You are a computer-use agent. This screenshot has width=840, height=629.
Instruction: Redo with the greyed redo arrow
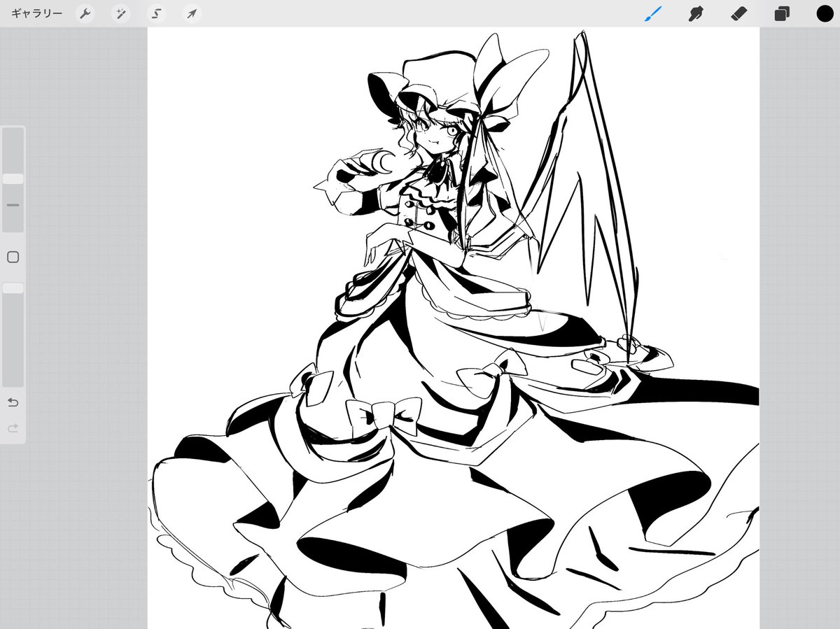coord(13,428)
